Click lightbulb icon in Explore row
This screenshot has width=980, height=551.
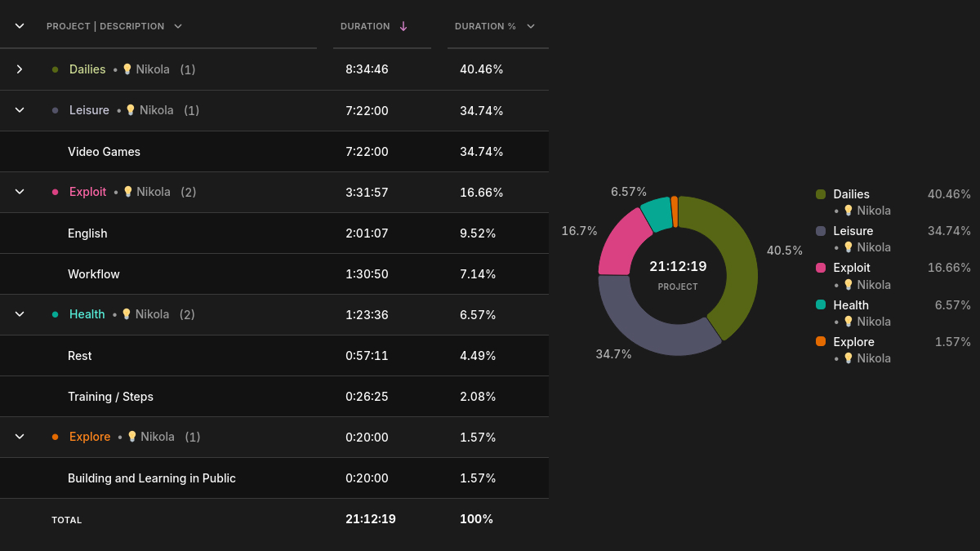(x=131, y=437)
